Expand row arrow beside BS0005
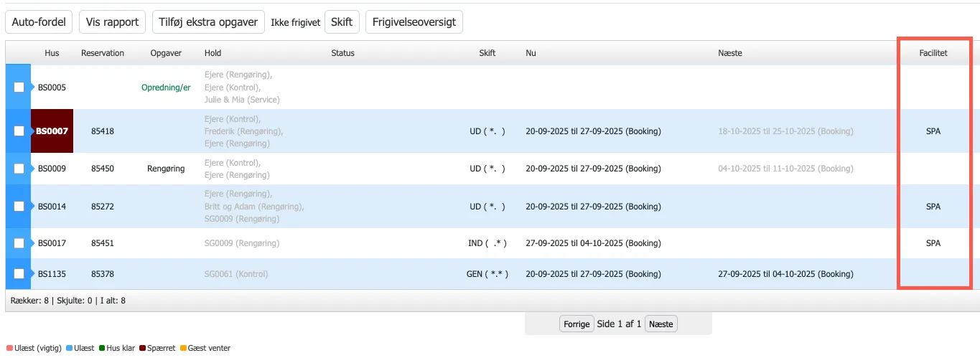Screen dimensions: 980x358 (x=33, y=88)
